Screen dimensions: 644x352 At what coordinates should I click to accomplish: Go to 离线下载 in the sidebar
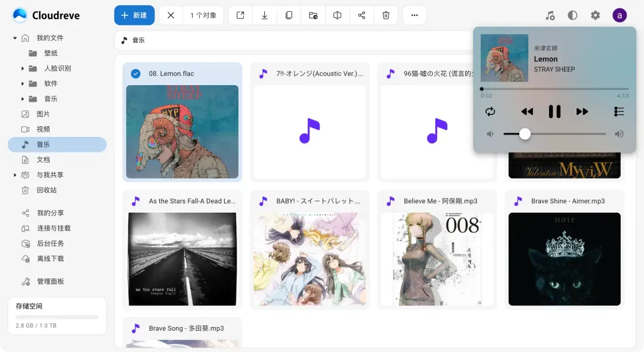(50, 259)
